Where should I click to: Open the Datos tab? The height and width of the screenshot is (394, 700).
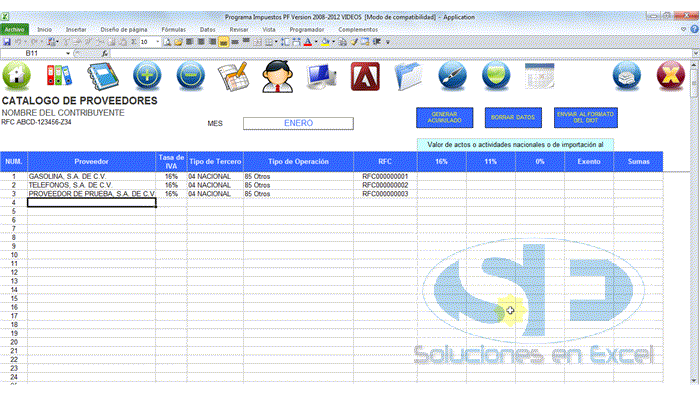pyautogui.click(x=208, y=29)
